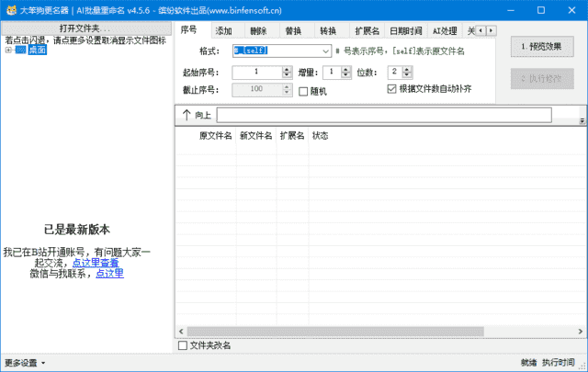Open the 微信 点这里 link
The height and width of the screenshot is (372, 588).
110,274
